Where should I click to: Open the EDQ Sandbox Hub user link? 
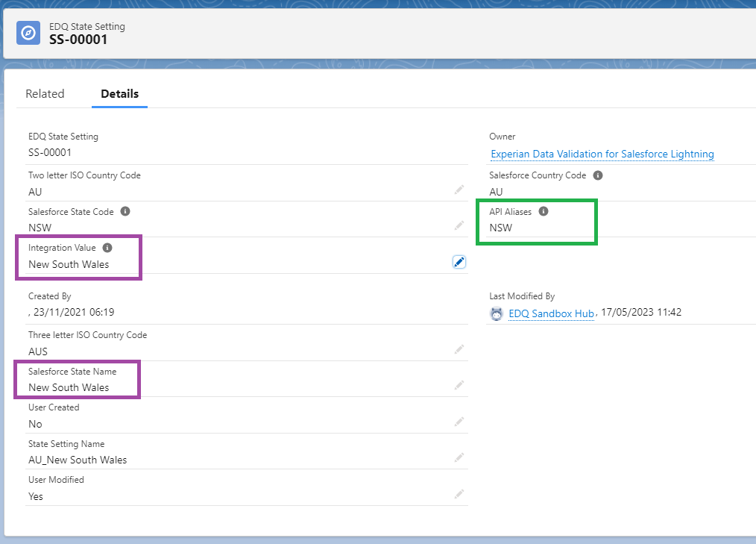pyautogui.click(x=551, y=313)
